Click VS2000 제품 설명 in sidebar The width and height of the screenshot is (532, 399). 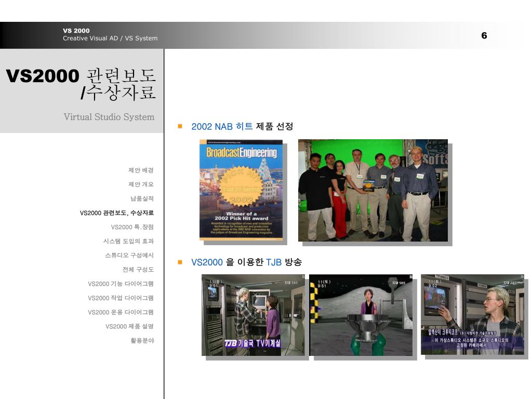(129, 326)
